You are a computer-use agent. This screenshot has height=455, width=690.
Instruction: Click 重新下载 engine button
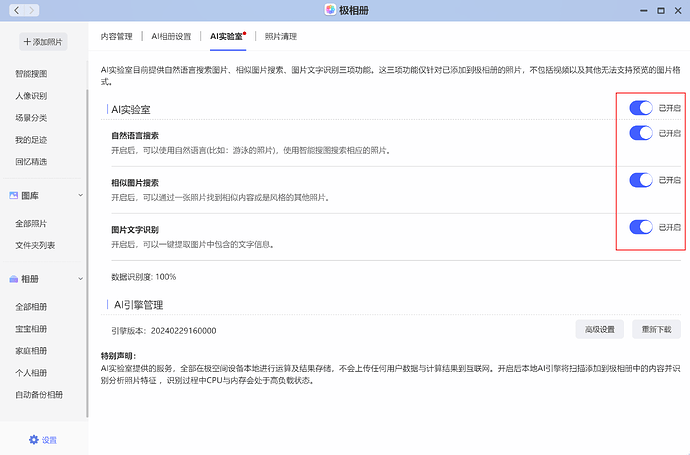tap(656, 330)
